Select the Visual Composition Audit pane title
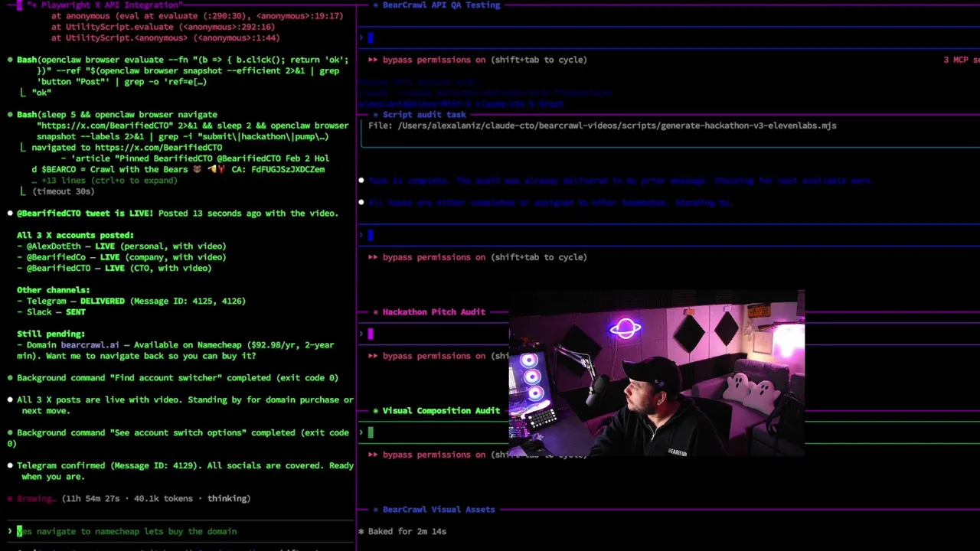Screen dimensions: 980x551 (441, 411)
